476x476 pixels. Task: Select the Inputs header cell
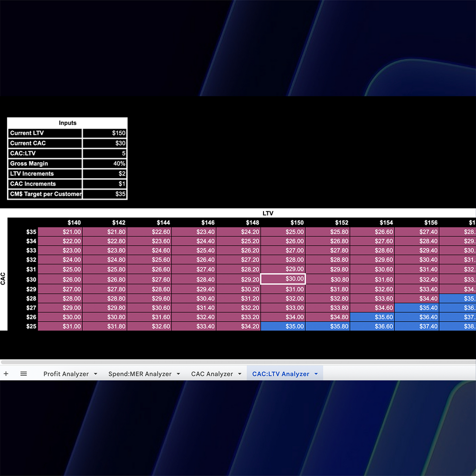[67, 123]
